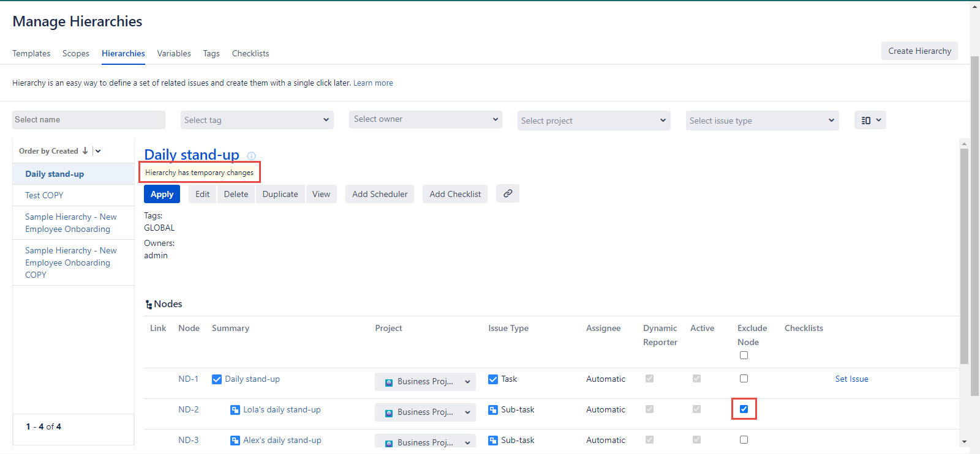The height and width of the screenshot is (454, 980).
Task: Click the Nodes hierarchy section icon
Action: click(149, 305)
